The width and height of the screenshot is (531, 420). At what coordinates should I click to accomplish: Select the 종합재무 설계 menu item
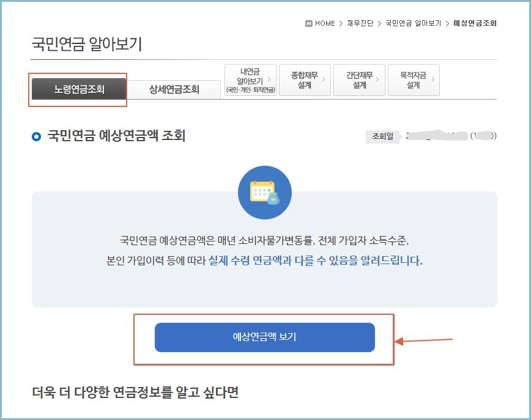point(305,80)
